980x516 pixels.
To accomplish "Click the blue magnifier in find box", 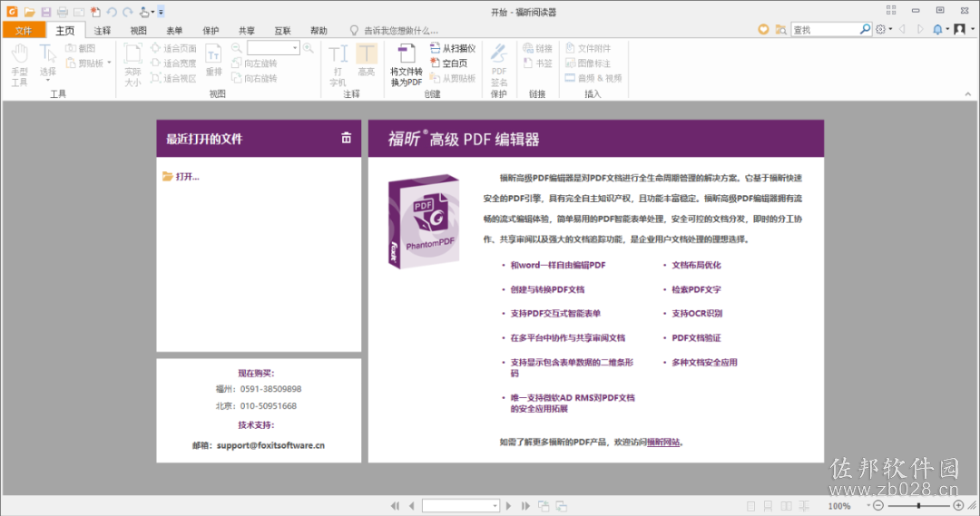I will point(865,29).
